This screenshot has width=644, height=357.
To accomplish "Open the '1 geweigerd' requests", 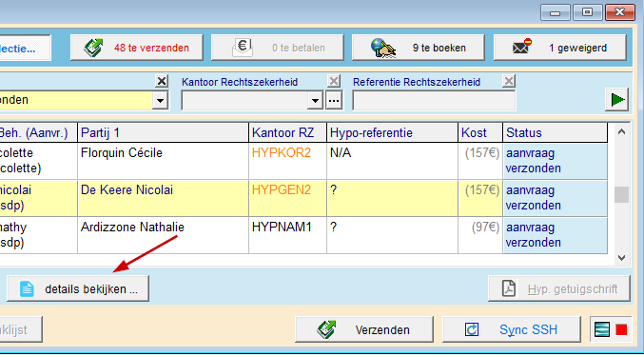I will click(559, 48).
